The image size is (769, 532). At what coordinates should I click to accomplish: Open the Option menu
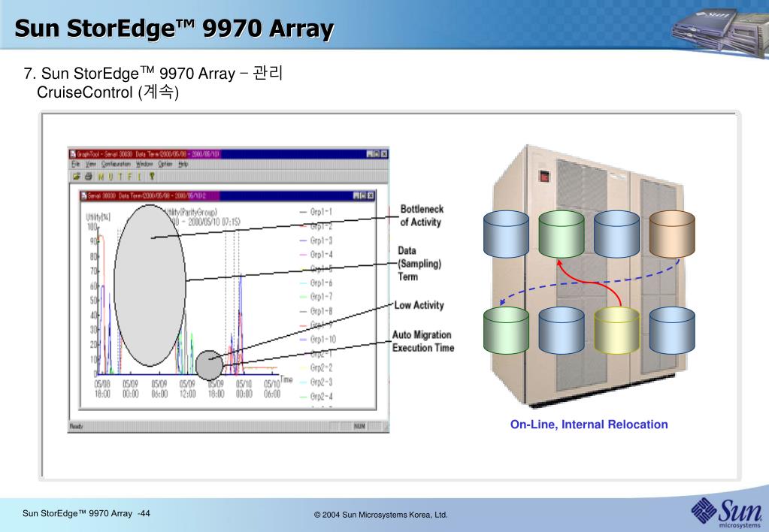point(165,165)
